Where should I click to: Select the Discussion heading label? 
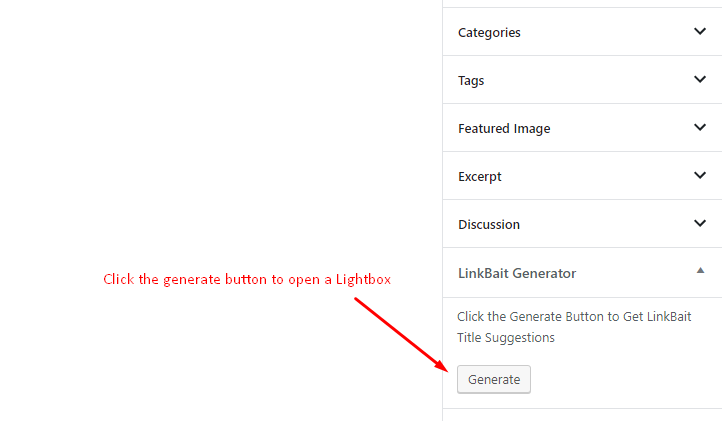pos(489,225)
